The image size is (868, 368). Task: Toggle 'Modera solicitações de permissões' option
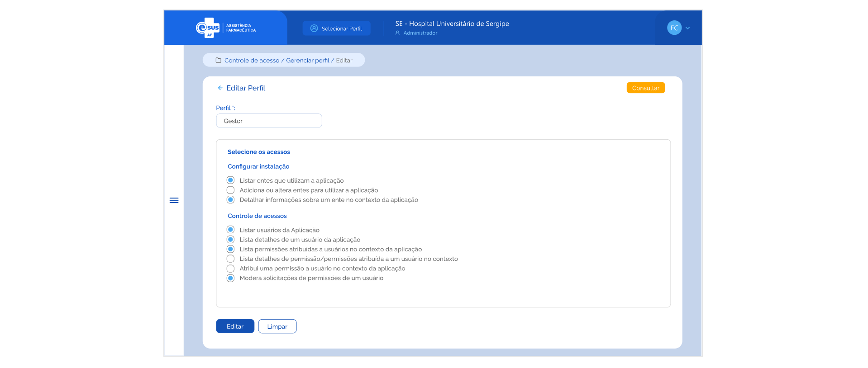pyautogui.click(x=230, y=278)
